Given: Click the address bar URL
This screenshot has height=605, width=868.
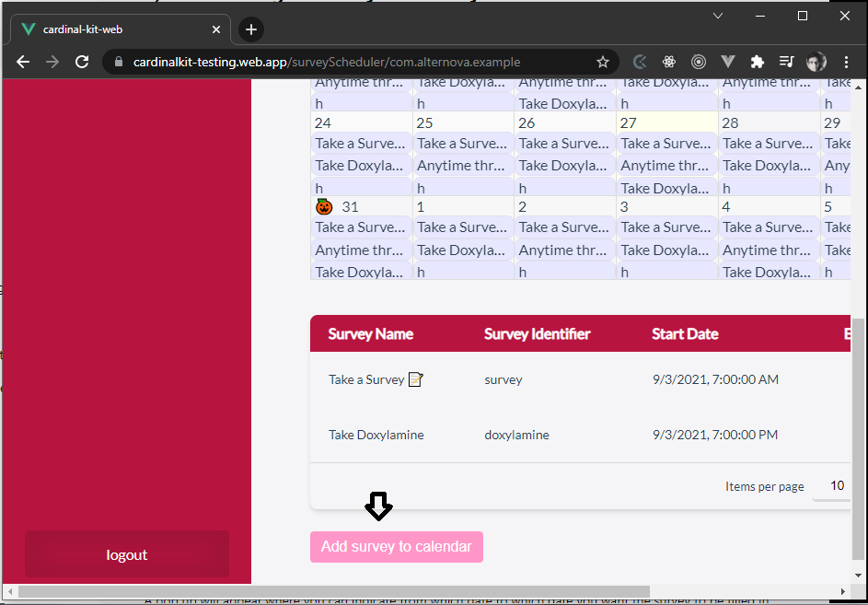Looking at the screenshot, I should (x=327, y=63).
